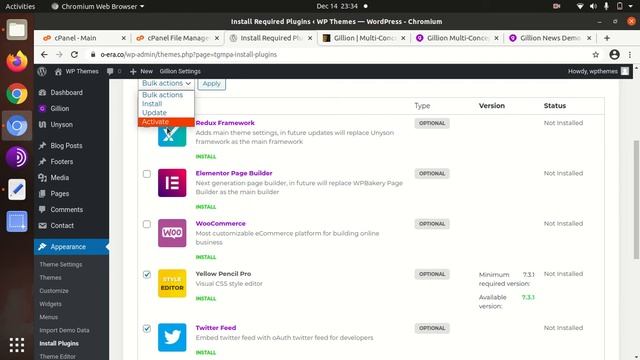Open the Chromium Web Browser app menu
Screen dimensions: 640x360
pos(98,6)
